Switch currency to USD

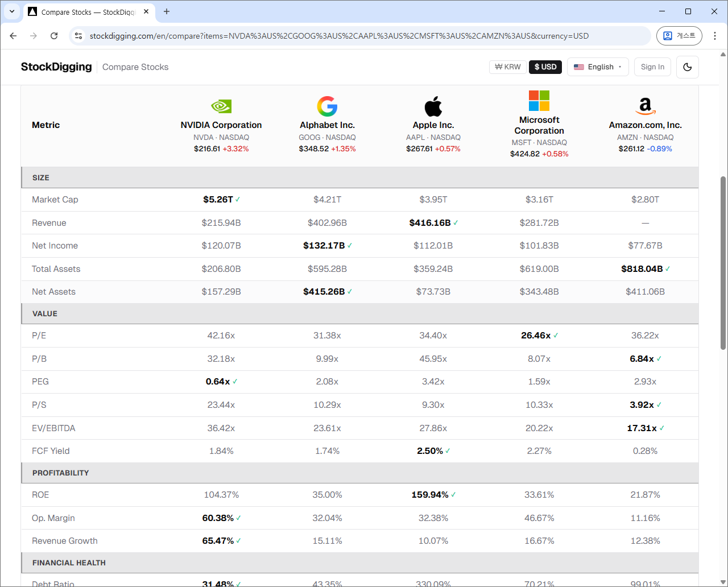point(545,67)
